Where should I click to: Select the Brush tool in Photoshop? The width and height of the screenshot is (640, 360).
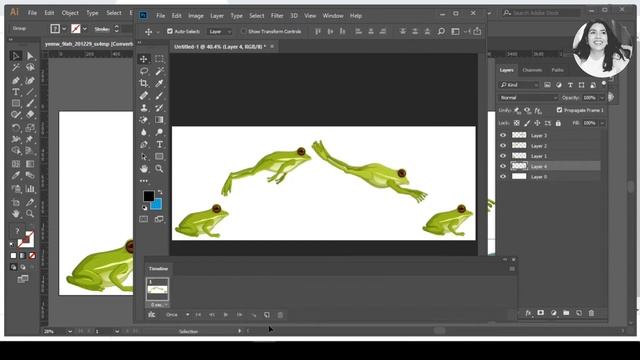tap(159, 96)
